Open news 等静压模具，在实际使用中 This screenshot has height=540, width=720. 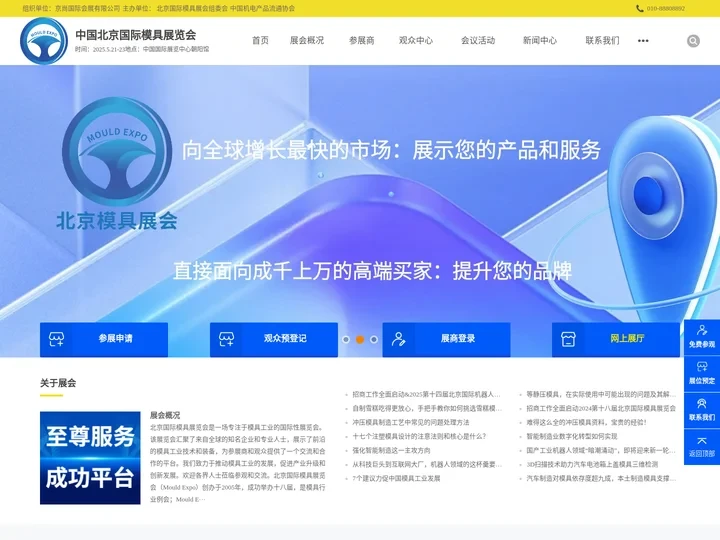[601, 394]
